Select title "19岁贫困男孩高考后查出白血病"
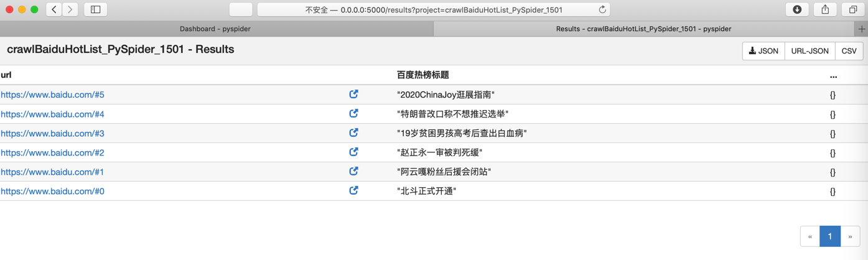The height and width of the screenshot is (260, 868). tap(462, 133)
